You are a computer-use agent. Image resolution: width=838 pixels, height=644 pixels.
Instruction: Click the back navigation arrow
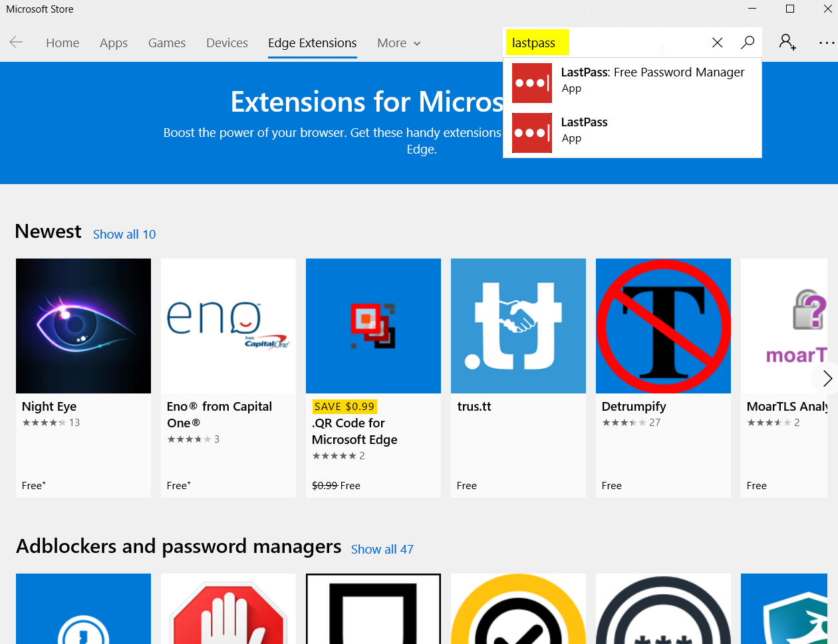[16, 43]
